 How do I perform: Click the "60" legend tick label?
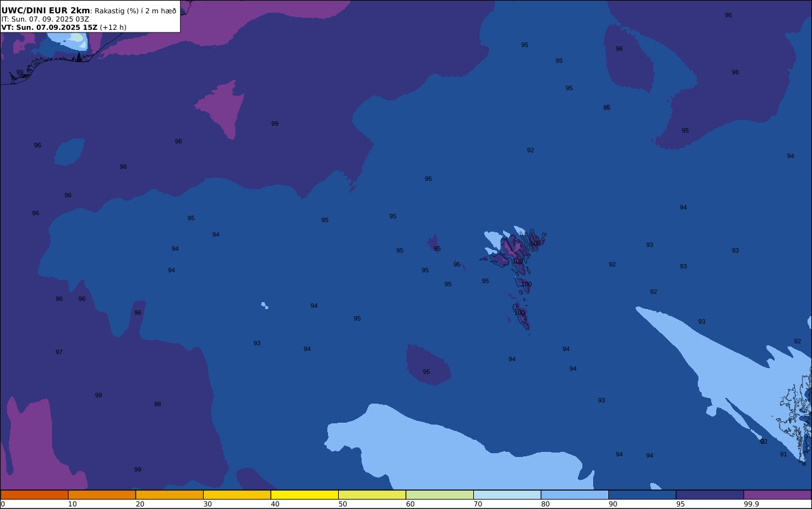point(410,504)
